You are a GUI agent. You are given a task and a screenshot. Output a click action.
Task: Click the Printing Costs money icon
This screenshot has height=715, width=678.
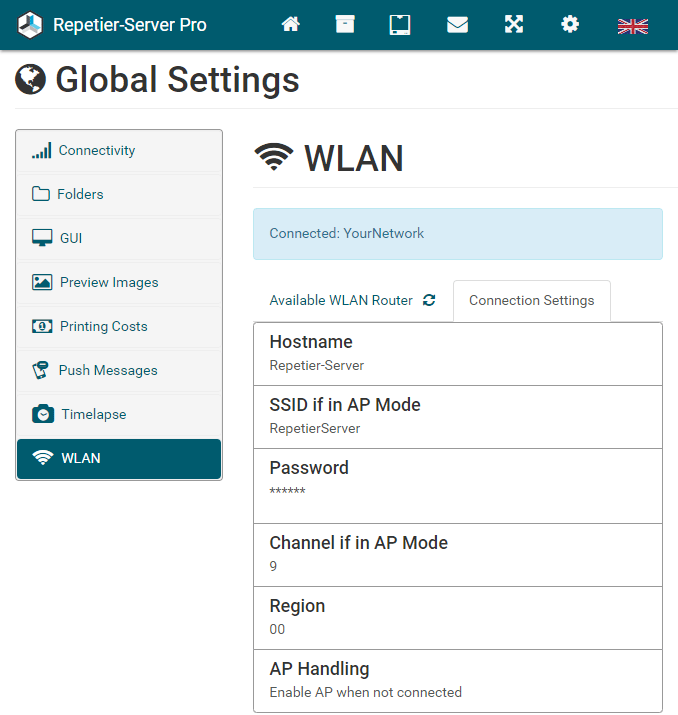tap(42, 326)
